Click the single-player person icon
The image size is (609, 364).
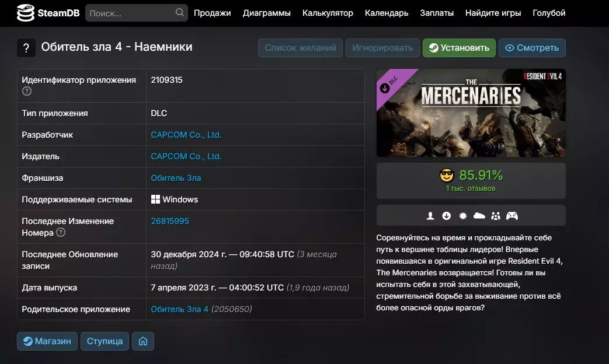click(430, 216)
